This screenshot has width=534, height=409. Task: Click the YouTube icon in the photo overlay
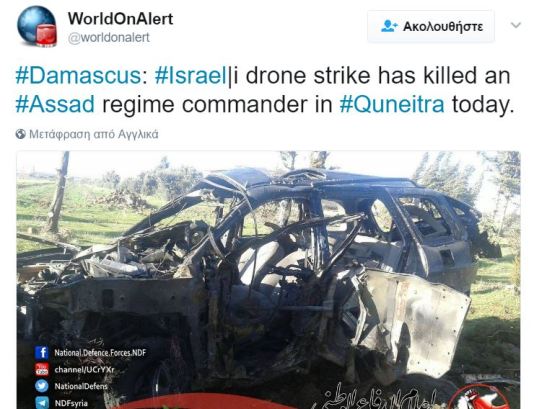tap(42, 369)
